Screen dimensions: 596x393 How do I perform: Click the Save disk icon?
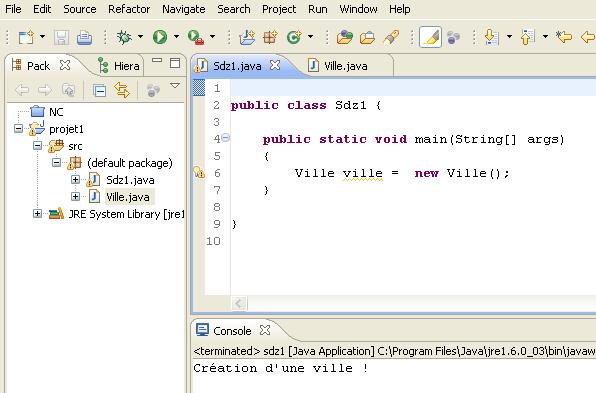(x=62, y=38)
